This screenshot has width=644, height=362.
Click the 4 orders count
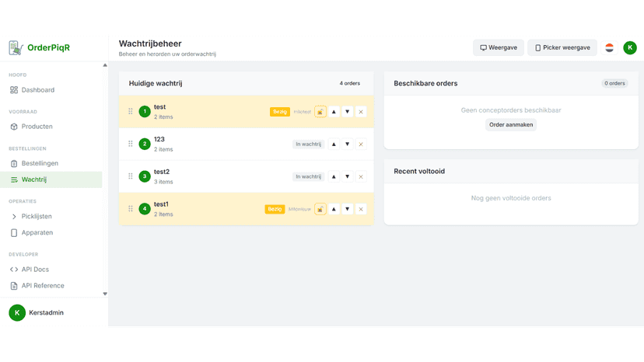pyautogui.click(x=349, y=83)
